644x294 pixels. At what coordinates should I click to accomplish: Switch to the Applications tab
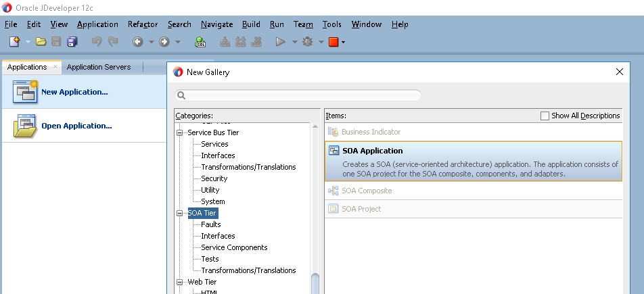27,67
